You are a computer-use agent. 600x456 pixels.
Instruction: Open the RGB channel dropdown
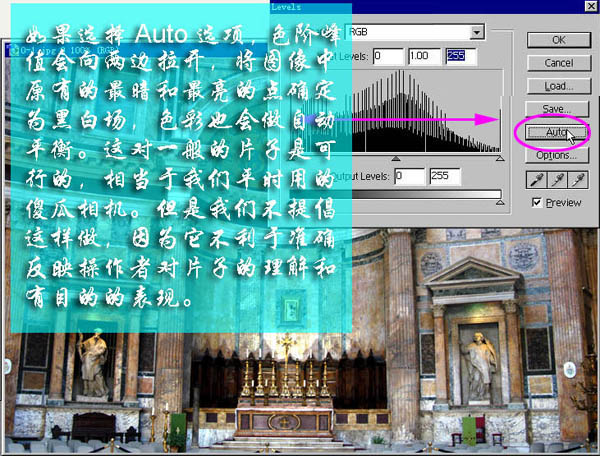[x=476, y=32]
